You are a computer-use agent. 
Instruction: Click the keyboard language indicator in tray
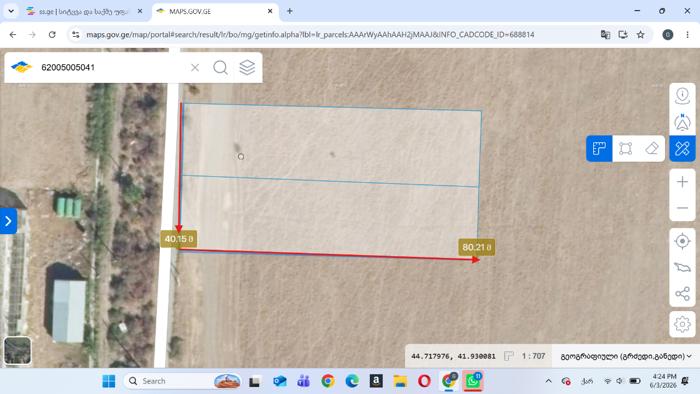587,381
